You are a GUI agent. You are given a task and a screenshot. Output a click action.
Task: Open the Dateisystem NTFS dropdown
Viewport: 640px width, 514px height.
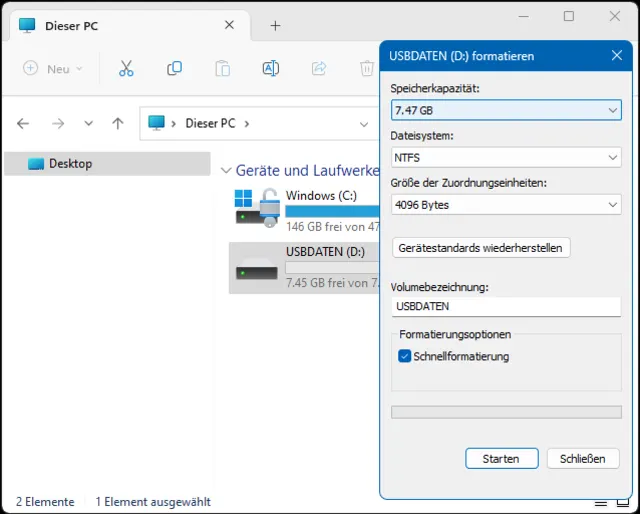click(506, 157)
